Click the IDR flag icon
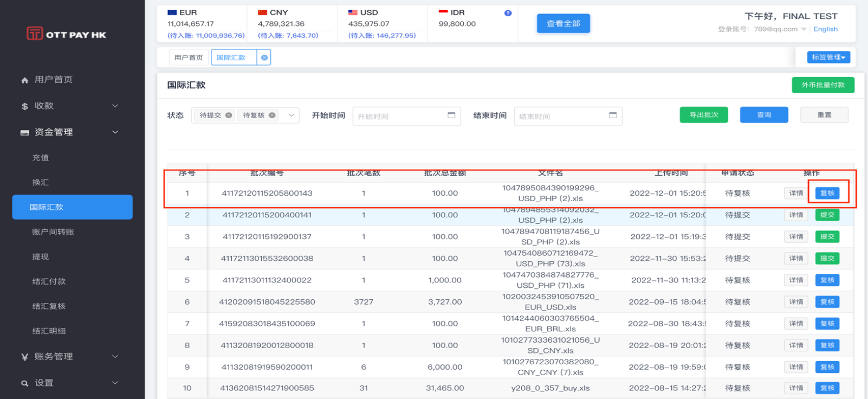The image size is (868, 399). tap(443, 11)
